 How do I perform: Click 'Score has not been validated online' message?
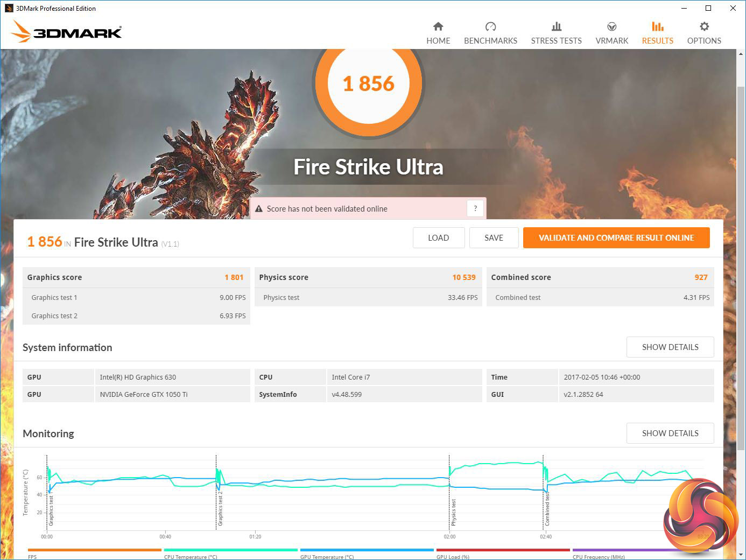tap(327, 209)
